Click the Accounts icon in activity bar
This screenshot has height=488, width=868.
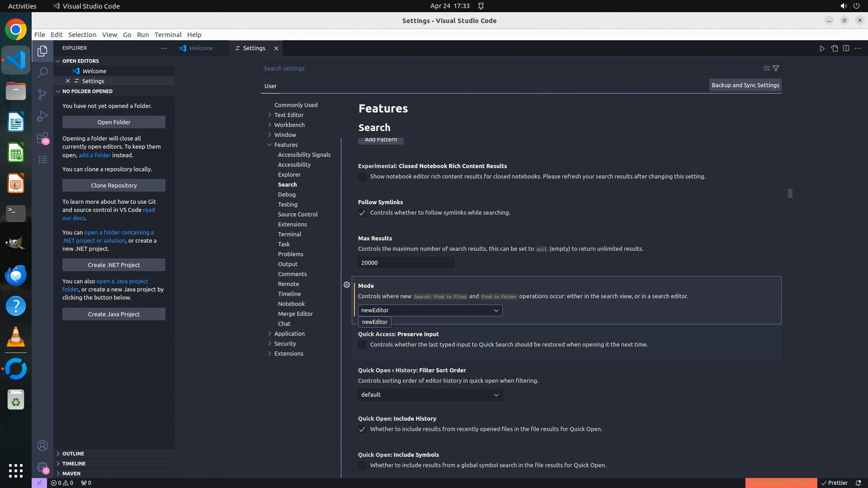point(42,446)
